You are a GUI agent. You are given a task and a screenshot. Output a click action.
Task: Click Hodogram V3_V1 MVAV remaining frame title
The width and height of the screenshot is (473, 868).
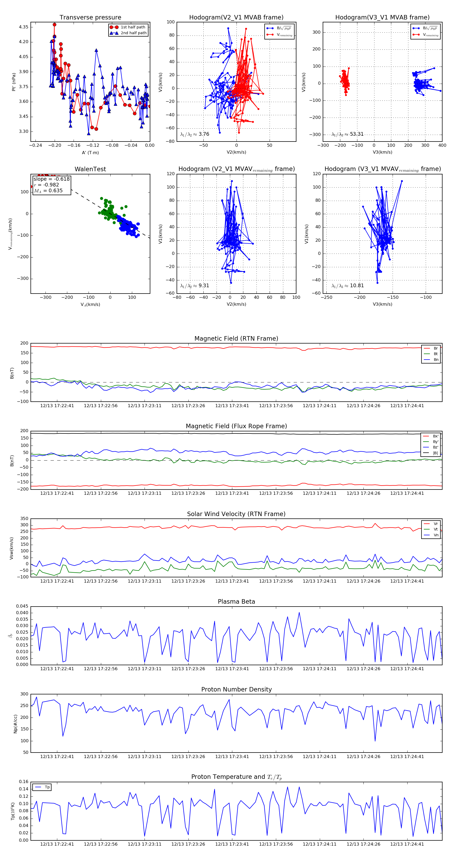click(x=382, y=169)
